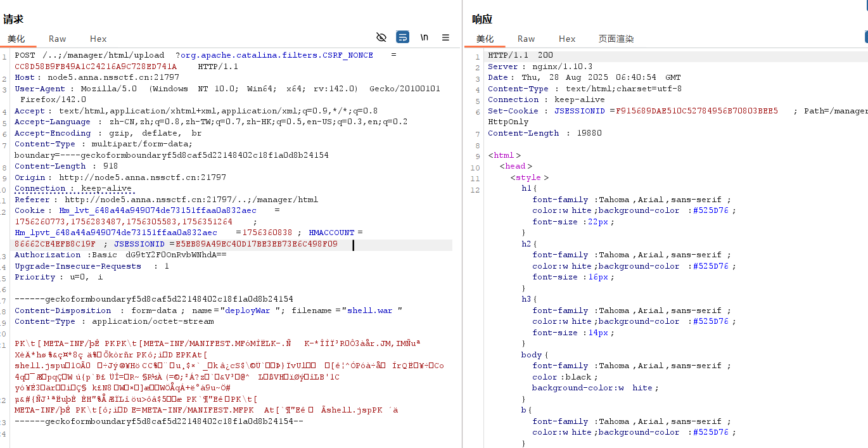Open the 页面渲染 render tab
The height and width of the screenshot is (448, 868).
(616, 39)
